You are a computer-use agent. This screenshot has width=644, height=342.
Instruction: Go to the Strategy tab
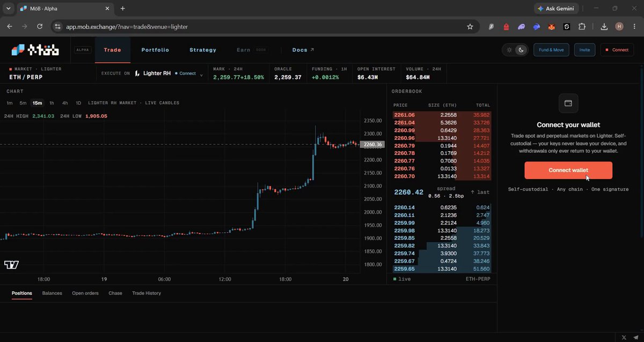[203, 50]
